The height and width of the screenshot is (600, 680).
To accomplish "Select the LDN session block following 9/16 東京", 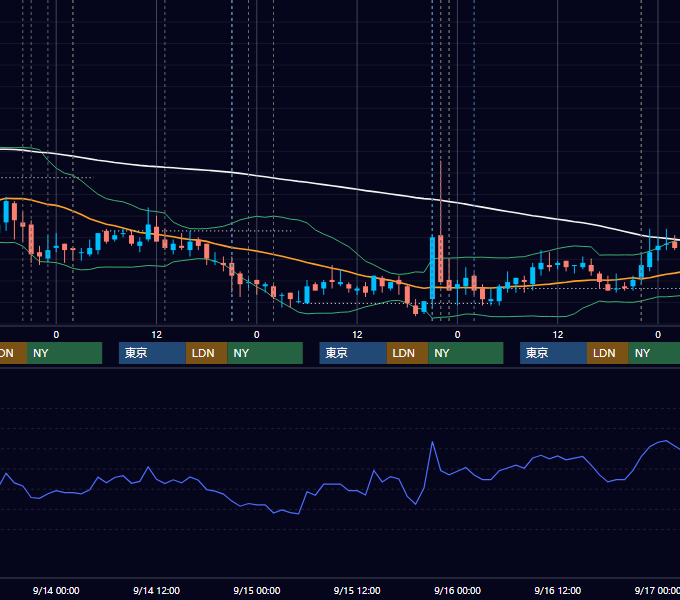I will tap(608, 353).
